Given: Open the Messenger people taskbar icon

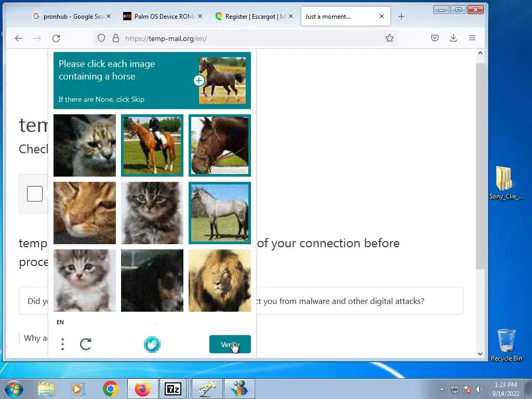Looking at the screenshot, I should click(240, 389).
